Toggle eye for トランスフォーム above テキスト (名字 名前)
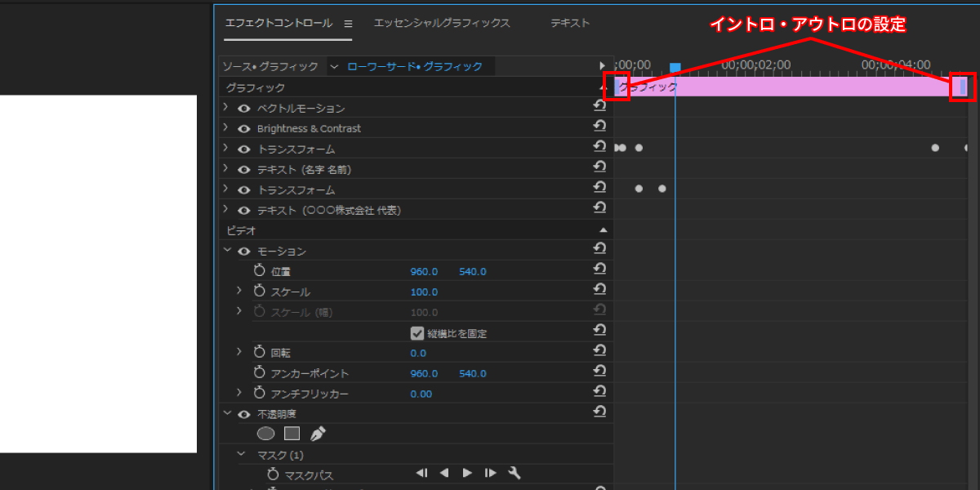The image size is (980, 490). point(243,149)
